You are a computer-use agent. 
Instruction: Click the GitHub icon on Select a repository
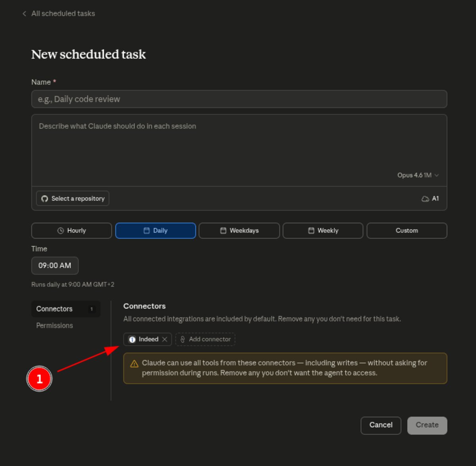[44, 198]
